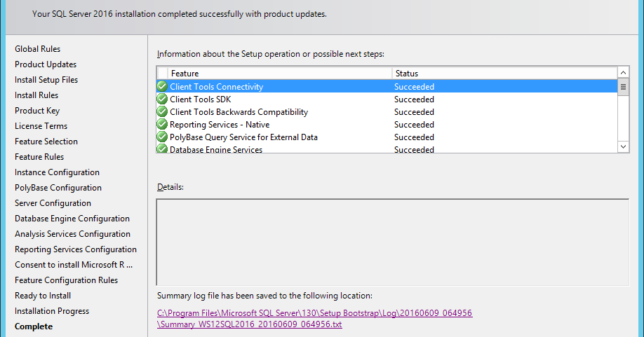
Task: Click the feature list scrollbar thumb
Action: point(623,87)
